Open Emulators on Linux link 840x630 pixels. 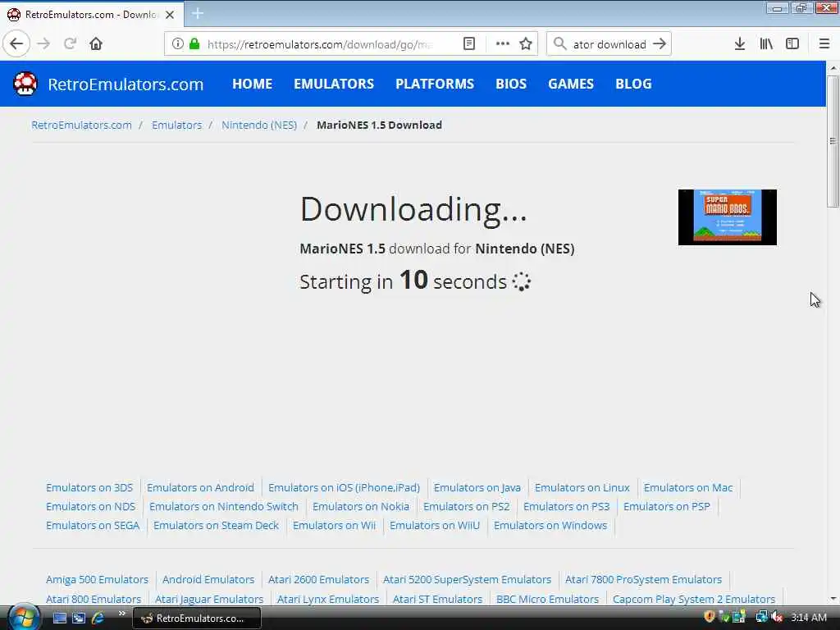tap(582, 487)
